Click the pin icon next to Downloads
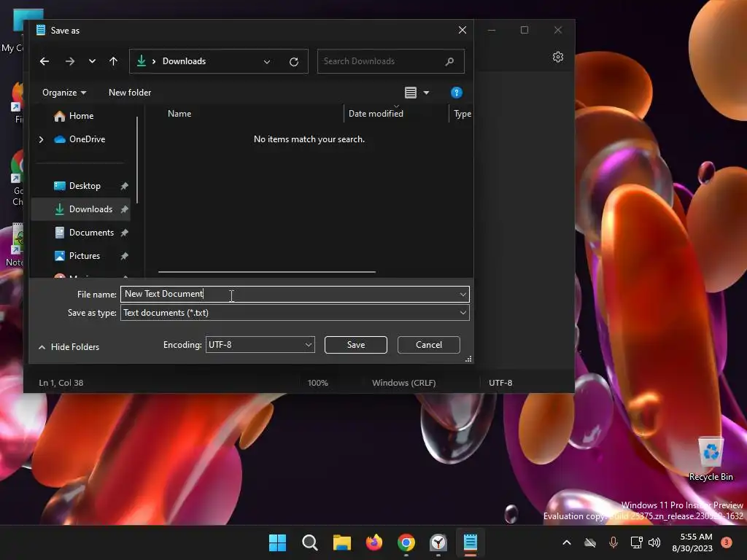Image resolution: width=747 pixels, height=560 pixels. pos(124,209)
